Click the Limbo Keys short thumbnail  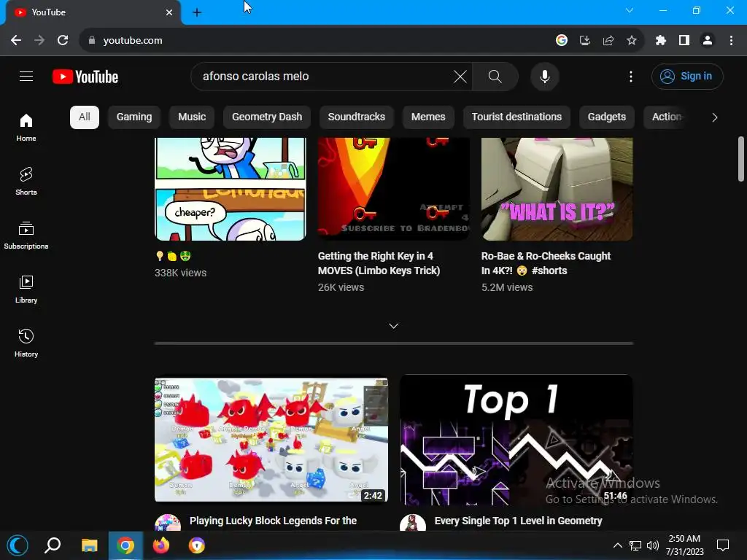[x=393, y=189]
